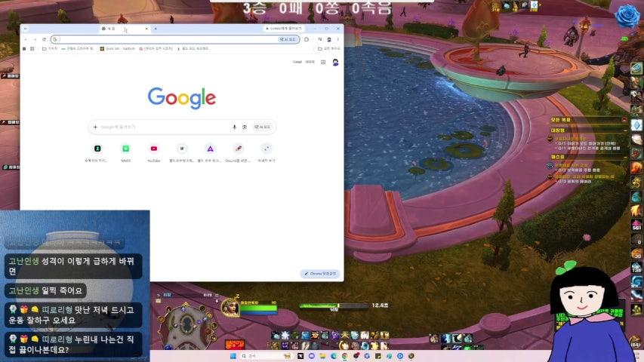The image size is (644, 362).
Task: Open the Chrome three-dot menu
Action: (x=338, y=39)
